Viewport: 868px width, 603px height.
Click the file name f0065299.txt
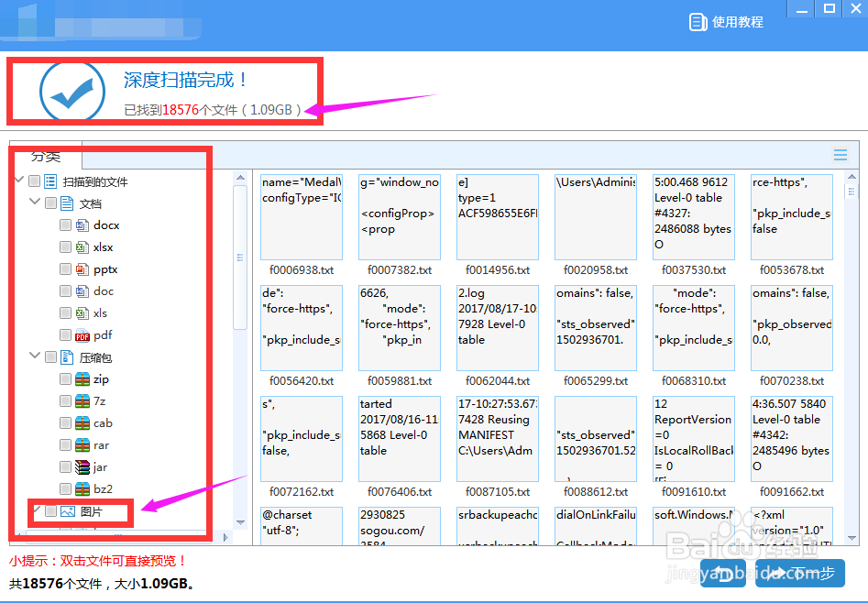pos(596,381)
